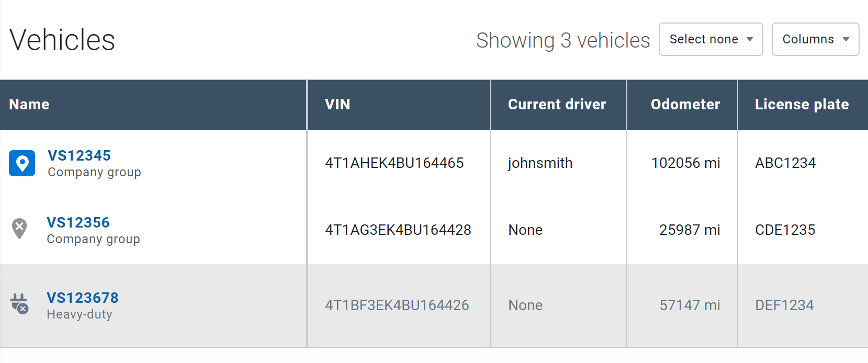Click the johnsmith driver cell

pos(540,163)
